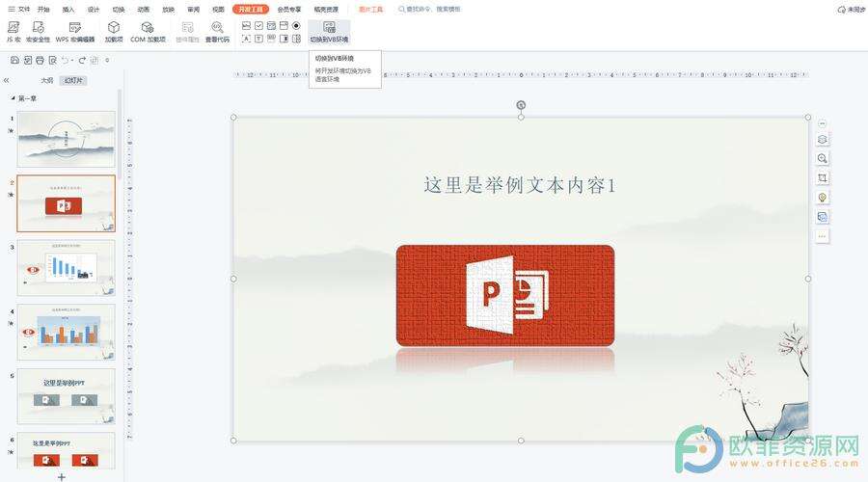Click the command search field
This screenshot has height=482, width=868.
(429, 10)
